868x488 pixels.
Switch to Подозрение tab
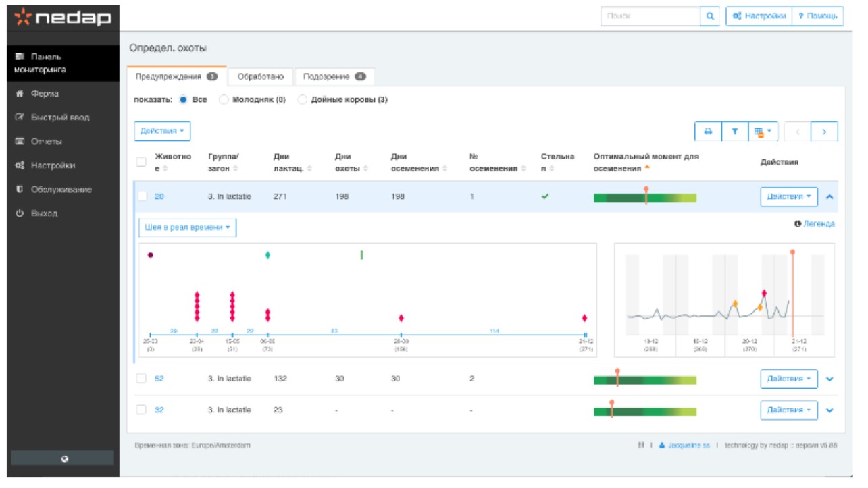pos(334,77)
